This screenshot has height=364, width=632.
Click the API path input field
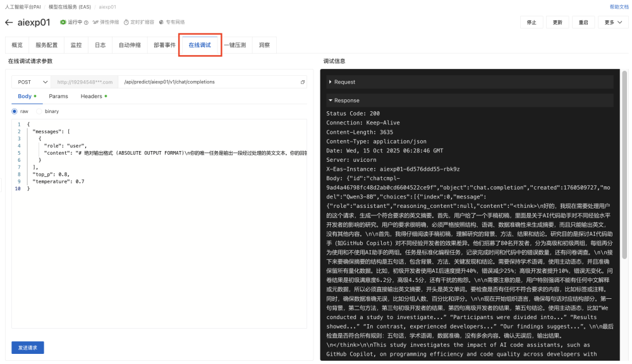(x=212, y=82)
